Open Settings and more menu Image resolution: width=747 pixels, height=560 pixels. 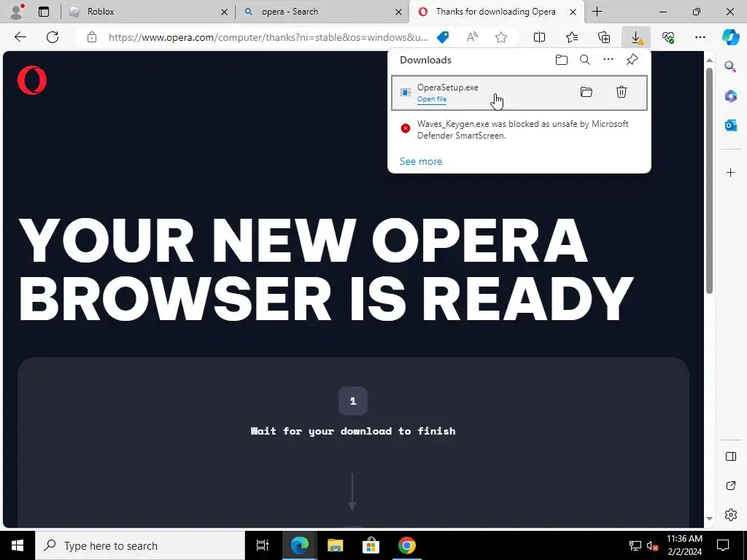[700, 37]
